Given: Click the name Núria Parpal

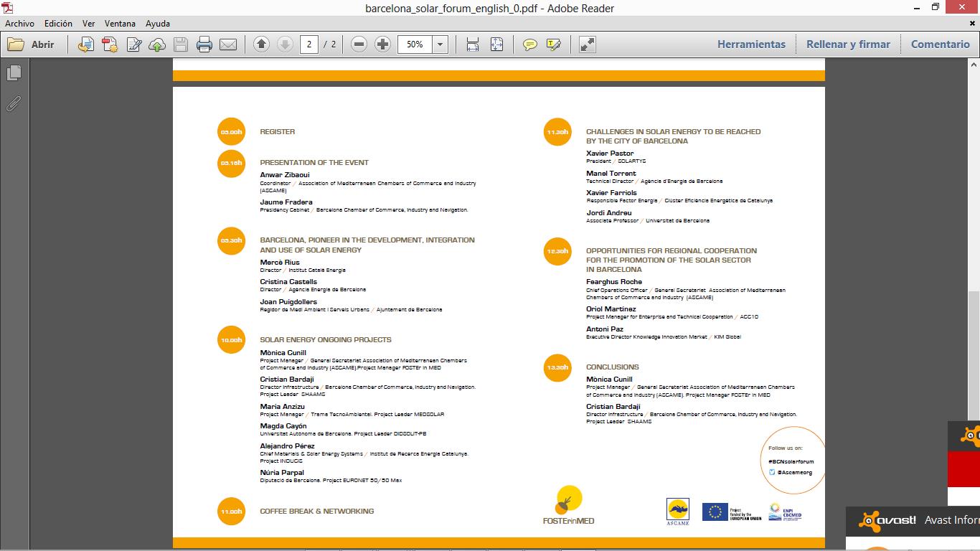Looking at the screenshot, I should pyautogui.click(x=282, y=473).
